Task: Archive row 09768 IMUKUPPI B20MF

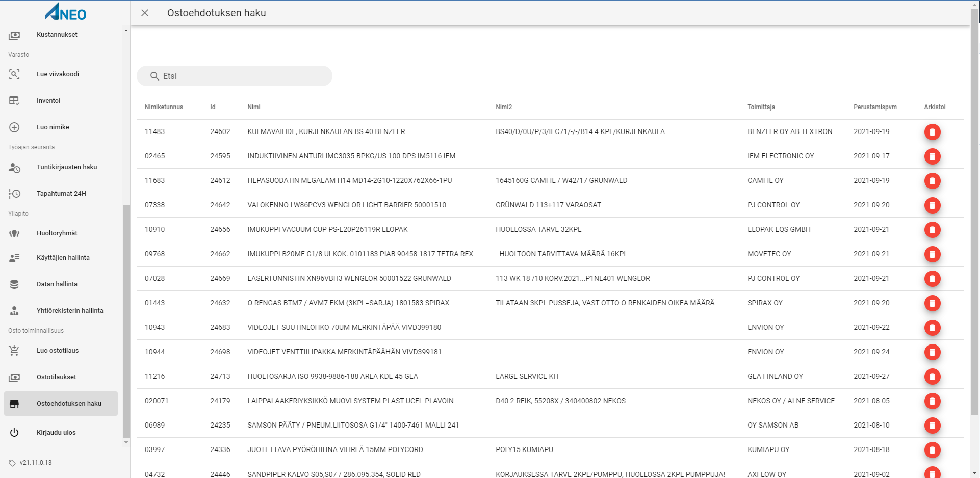Action: pos(932,254)
